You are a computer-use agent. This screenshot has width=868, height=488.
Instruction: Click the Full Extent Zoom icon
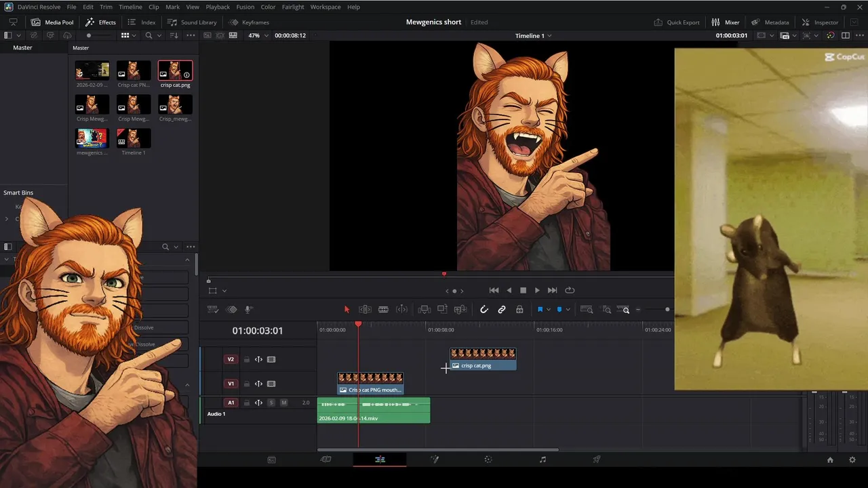587,309
